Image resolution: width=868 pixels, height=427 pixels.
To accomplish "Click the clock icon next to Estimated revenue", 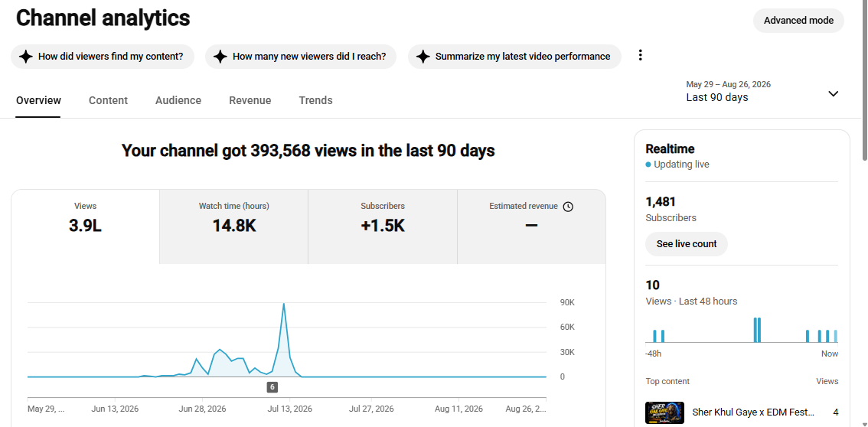I will click(568, 207).
